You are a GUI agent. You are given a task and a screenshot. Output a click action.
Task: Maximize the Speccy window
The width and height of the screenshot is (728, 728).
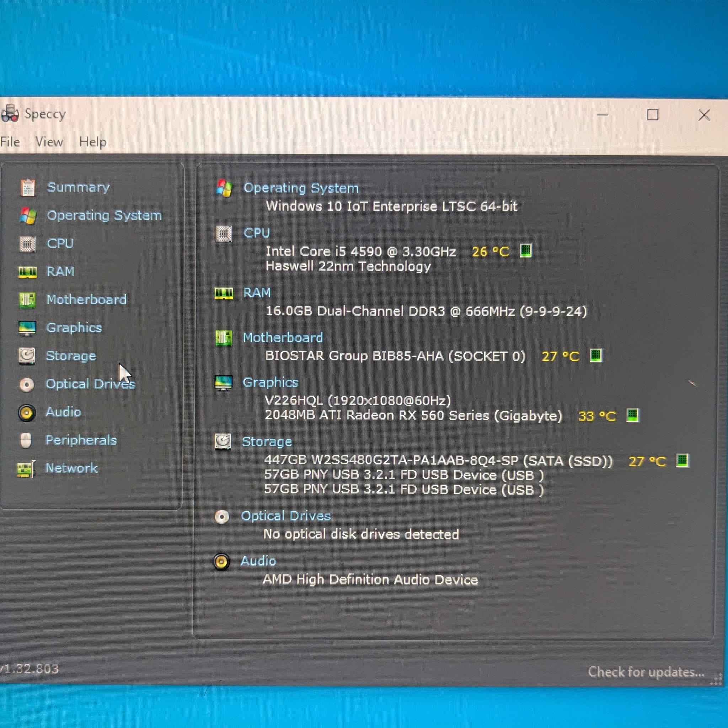[x=653, y=114]
